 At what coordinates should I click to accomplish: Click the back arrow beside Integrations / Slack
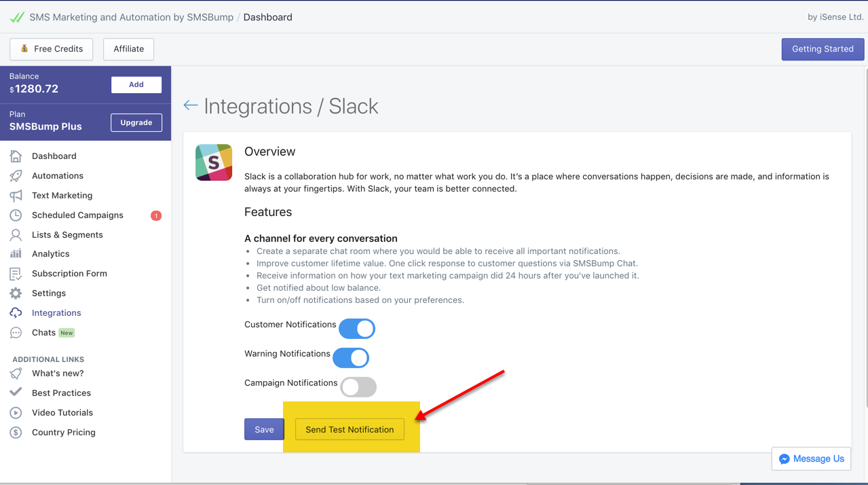(191, 105)
